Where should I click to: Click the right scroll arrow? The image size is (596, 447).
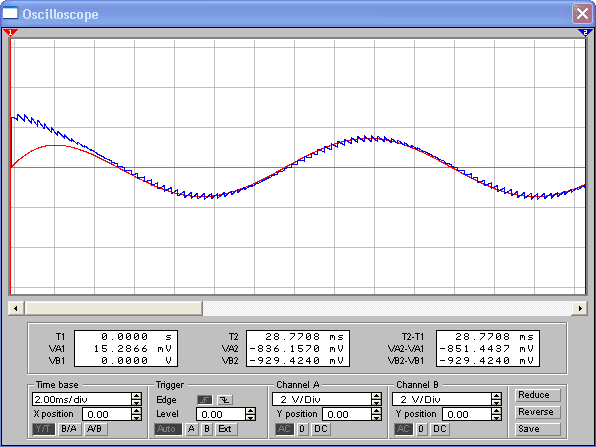[x=580, y=308]
